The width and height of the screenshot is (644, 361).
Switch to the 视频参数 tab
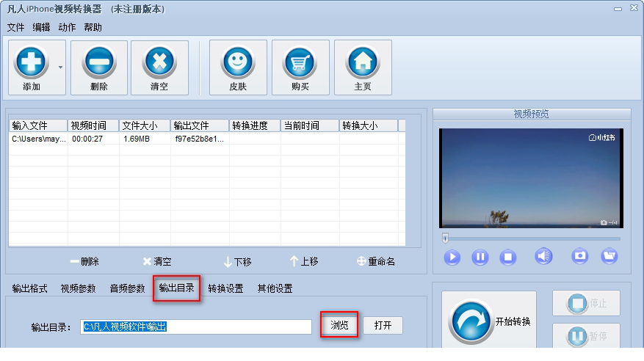pyautogui.click(x=79, y=289)
